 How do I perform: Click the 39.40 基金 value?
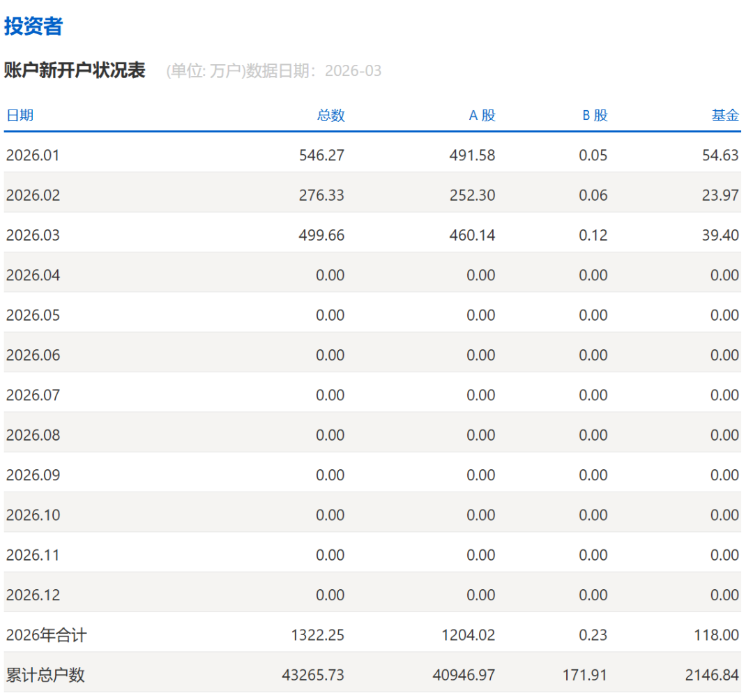point(720,236)
